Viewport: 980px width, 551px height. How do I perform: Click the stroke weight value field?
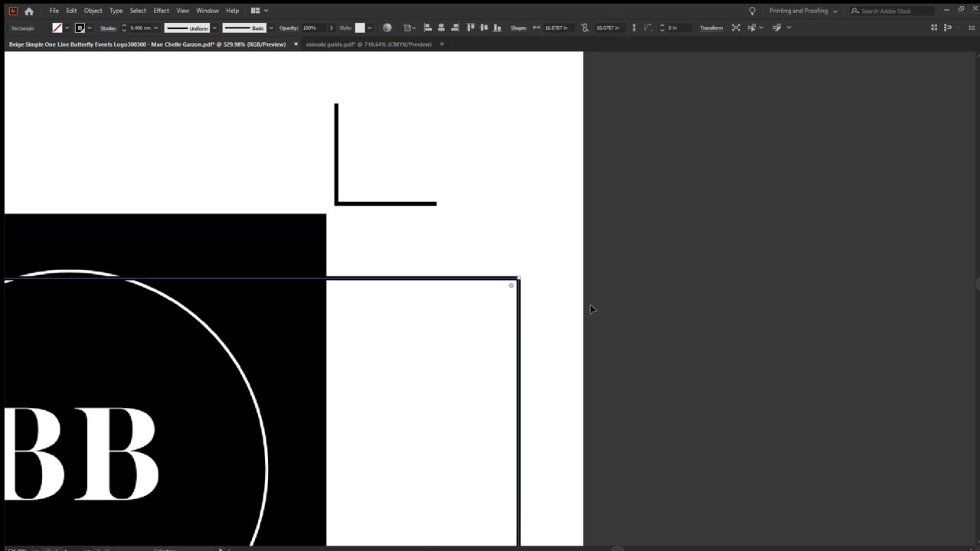pos(140,28)
